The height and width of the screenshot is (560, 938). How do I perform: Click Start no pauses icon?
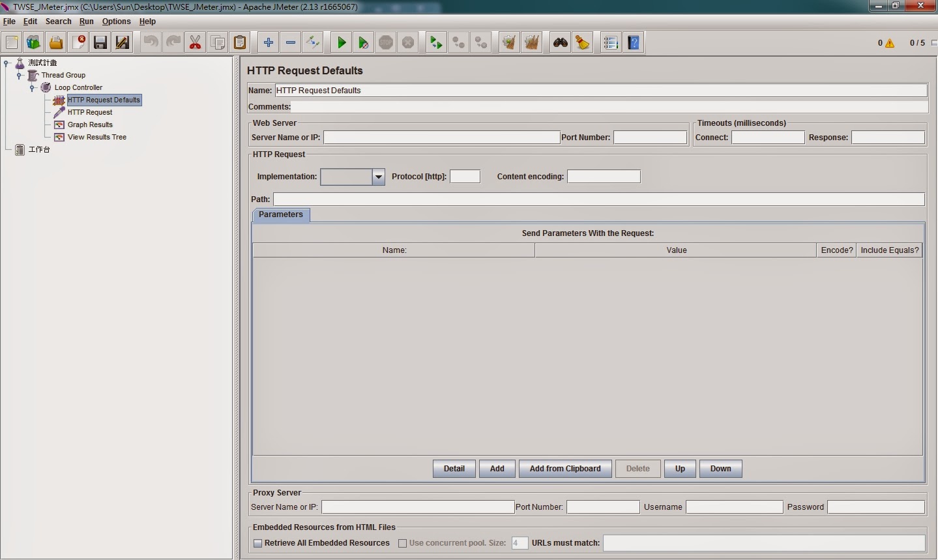pos(364,43)
